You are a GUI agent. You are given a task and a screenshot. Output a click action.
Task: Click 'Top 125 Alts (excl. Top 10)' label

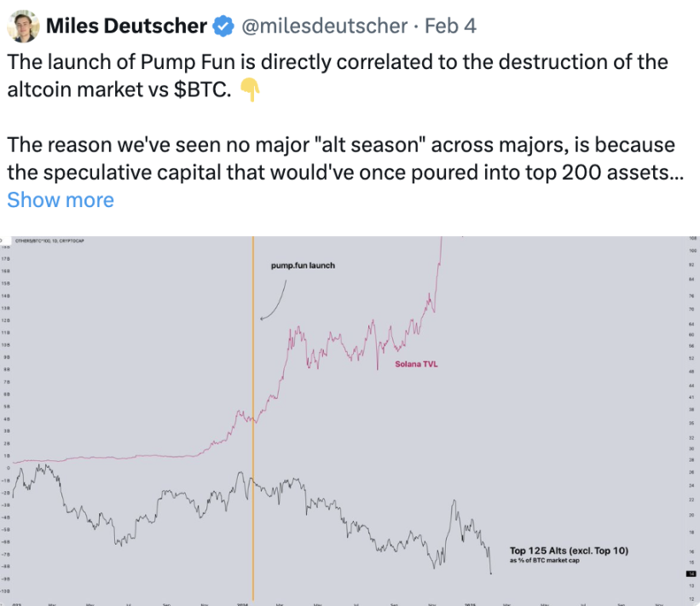(x=569, y=551)
